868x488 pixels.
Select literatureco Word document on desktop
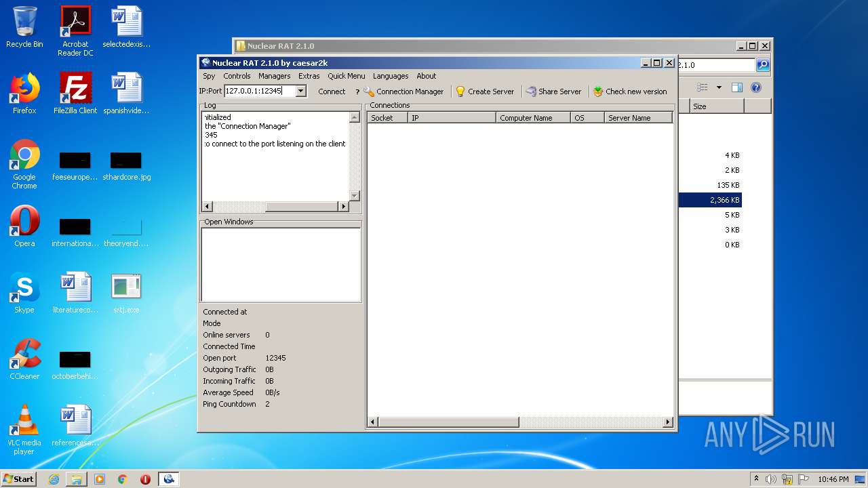coord(75,293)
